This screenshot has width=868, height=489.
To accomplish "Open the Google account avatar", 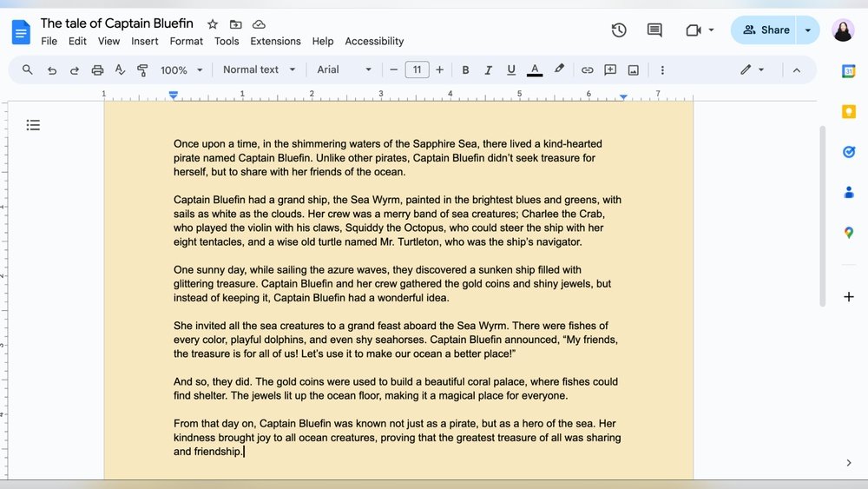I will point(843,30).
